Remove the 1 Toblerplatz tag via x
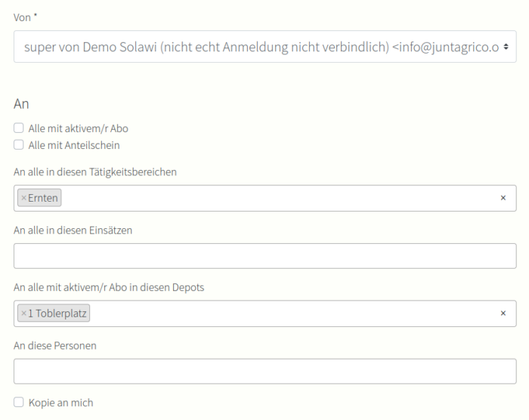The image size is (529, 420). (x=23, y=313)
